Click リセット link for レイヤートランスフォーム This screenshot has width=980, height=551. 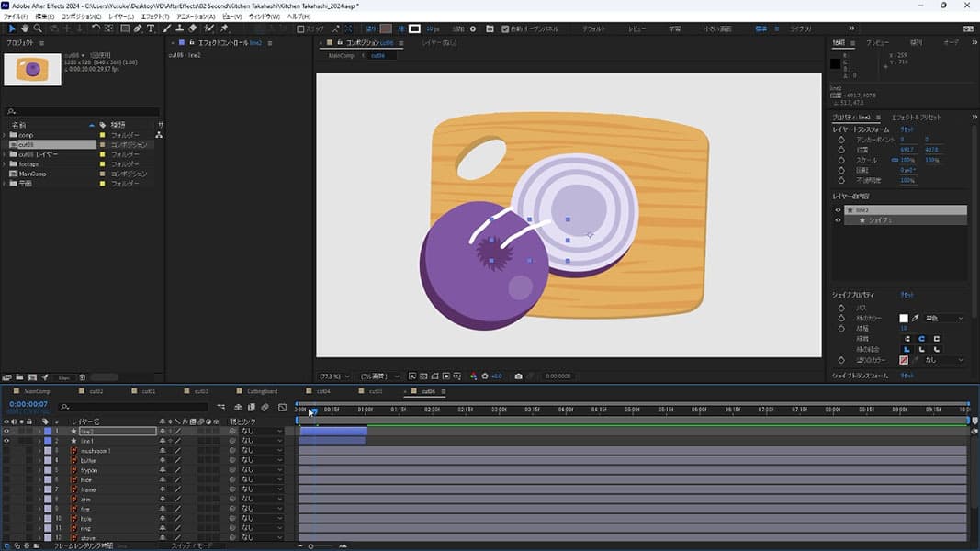[907, 129]
